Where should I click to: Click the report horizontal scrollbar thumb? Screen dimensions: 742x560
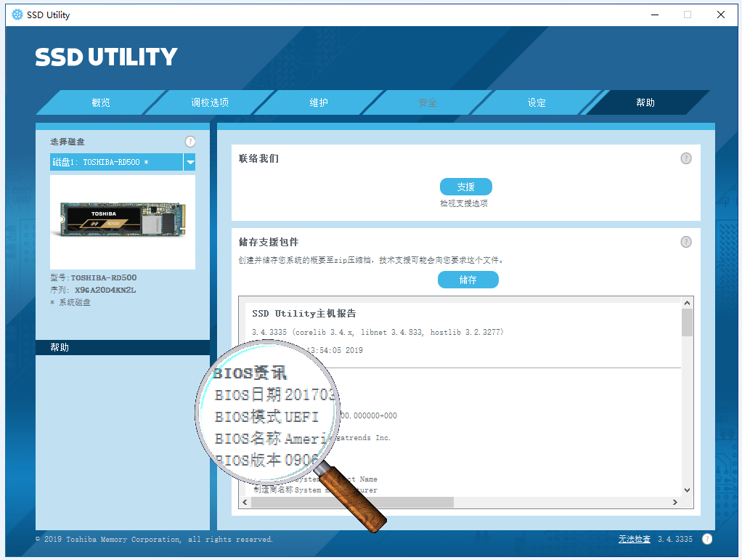pyautogui.click(x=352, y=502)
